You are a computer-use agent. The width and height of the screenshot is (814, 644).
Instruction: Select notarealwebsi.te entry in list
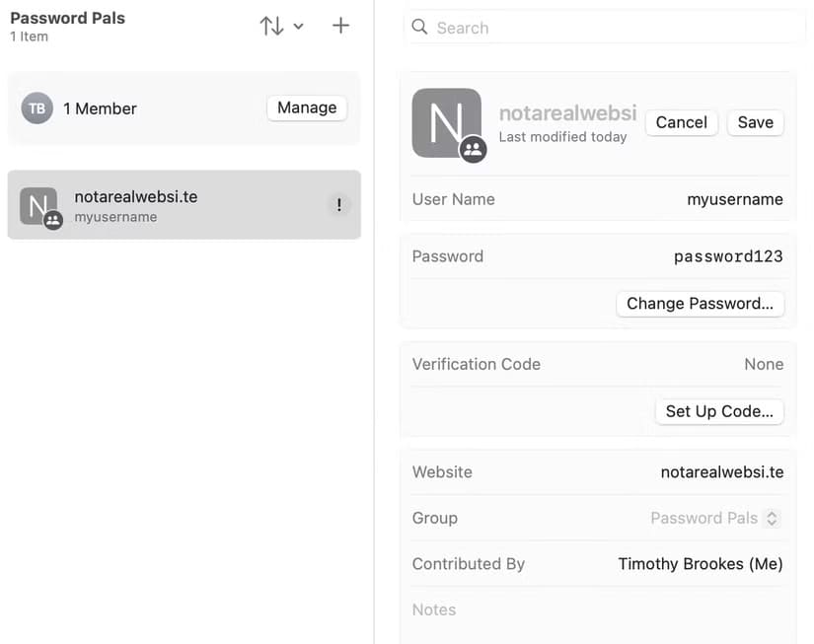(x=185, y=205)
